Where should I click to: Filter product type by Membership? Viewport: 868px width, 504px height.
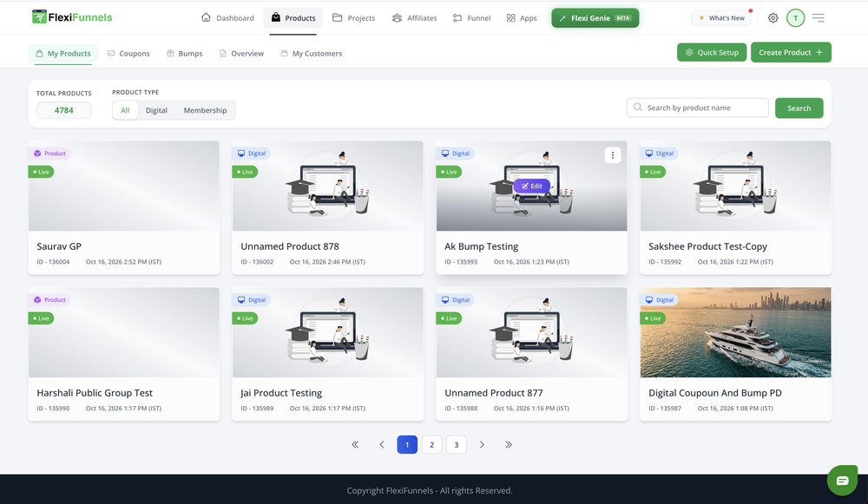(x=205, y=110)
